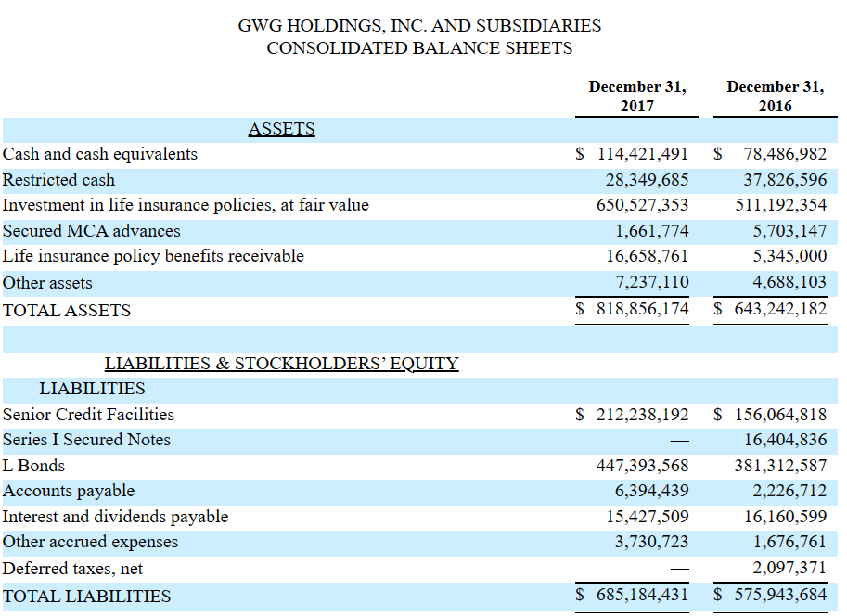Select the value 16,658,761
This screenshot has height=616, width=847.
(x=648, y=256)
